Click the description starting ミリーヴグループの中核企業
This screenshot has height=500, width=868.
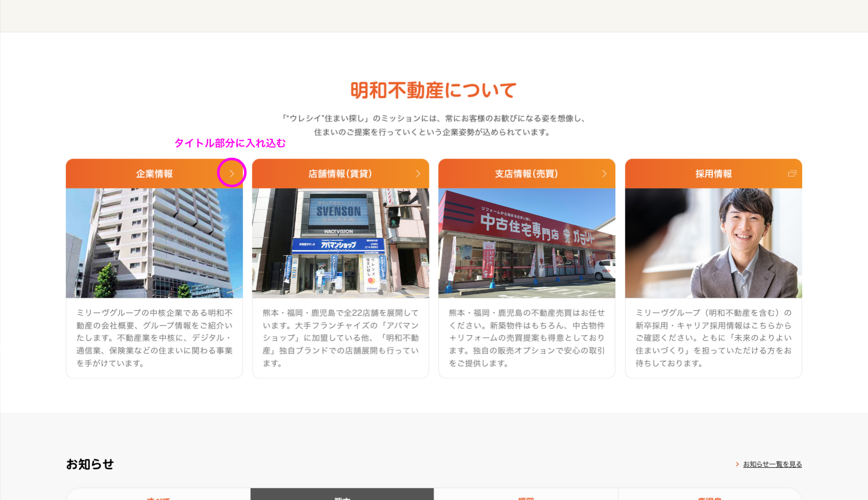click(x=154, y=338)
